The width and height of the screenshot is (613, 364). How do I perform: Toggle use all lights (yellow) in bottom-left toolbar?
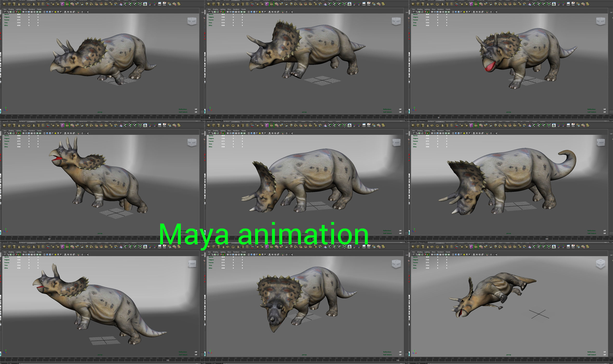tap(55, 254)
